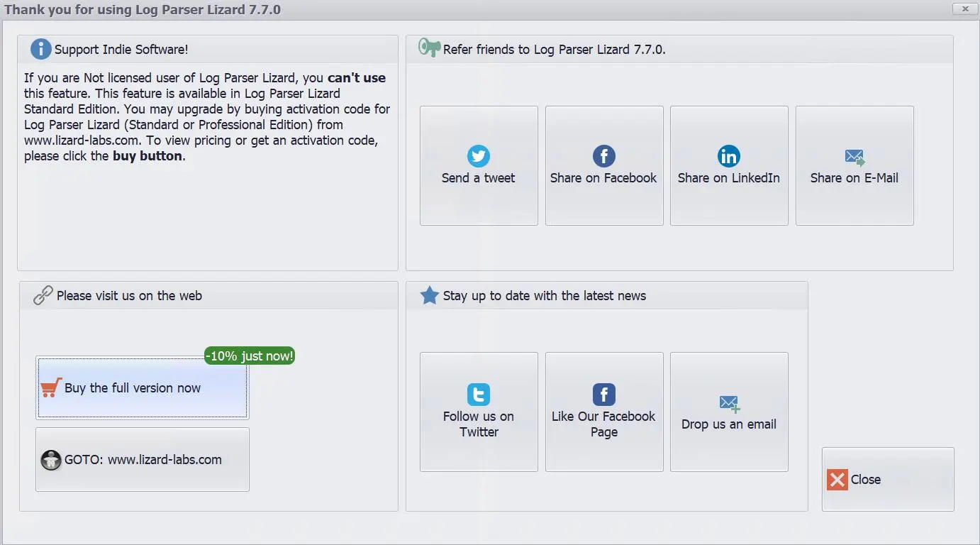Click the window close X in title bar
Viewport: 980px width, 545px height.
[x=964, y=9]
